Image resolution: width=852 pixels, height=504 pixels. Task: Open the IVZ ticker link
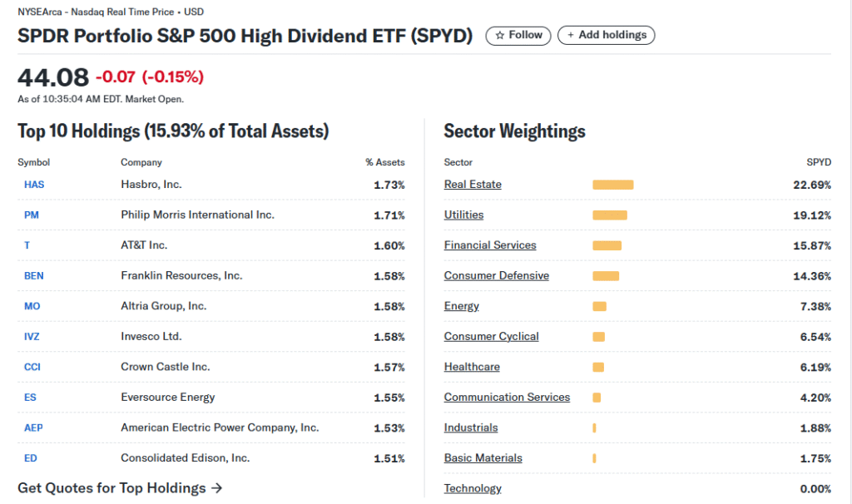32,337
